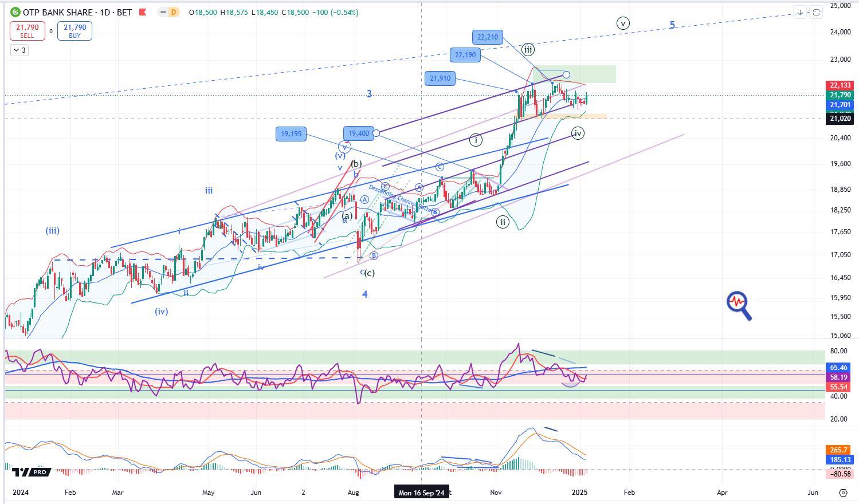This screenshot has height=504, width=859.
Task: Click the 58.19 oscillator value label
Action: [x=838, y=377]
